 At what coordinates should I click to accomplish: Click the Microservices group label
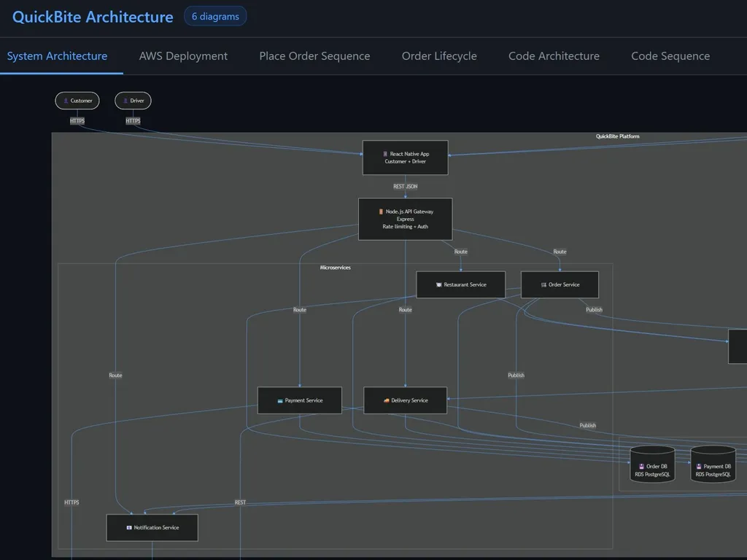click(x=335, y=268)
